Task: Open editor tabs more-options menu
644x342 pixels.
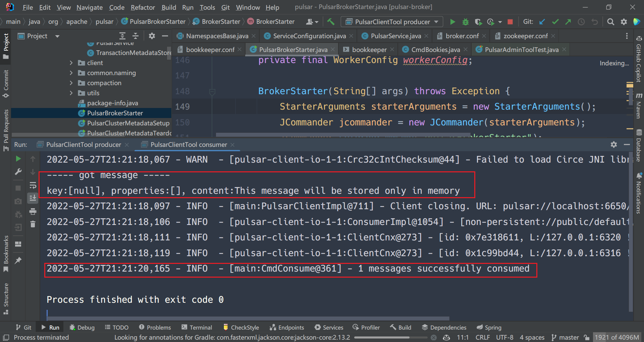Action: point(627,36)
